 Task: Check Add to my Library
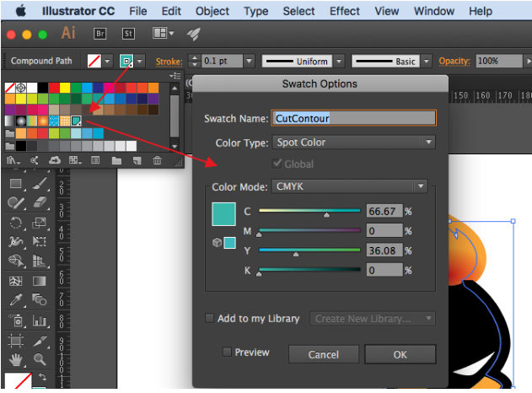click(210, 318)
